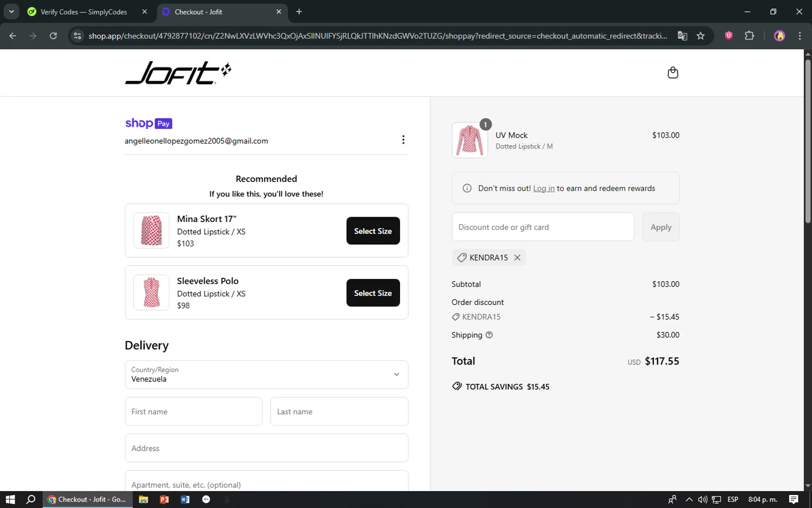Click the shipping info question mark
The width and height of the screenshot is (812, 508).
[x=489, y=335]
